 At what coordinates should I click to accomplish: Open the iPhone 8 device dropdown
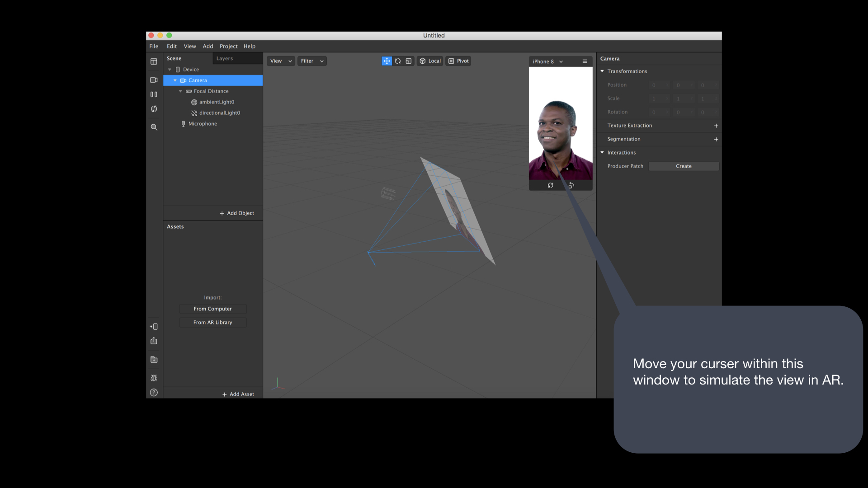547,61
